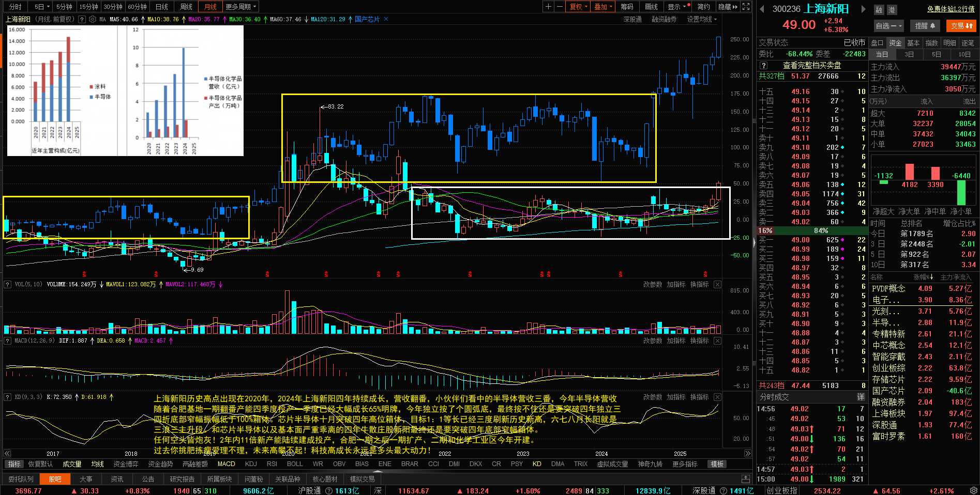Open 自选 watchlist dropdown
Viewport: 980px width, 495px height.
889,25
